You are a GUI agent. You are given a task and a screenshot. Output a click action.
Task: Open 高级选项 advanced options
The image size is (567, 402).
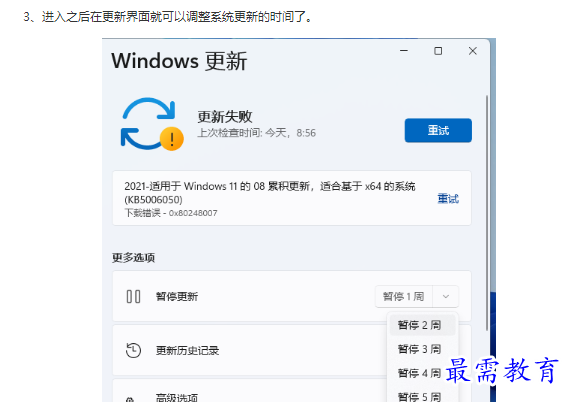coord(250,391)
